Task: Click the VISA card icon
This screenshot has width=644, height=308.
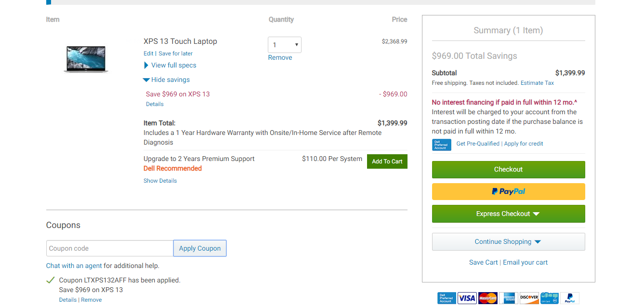Action: (x=467, y=298)
